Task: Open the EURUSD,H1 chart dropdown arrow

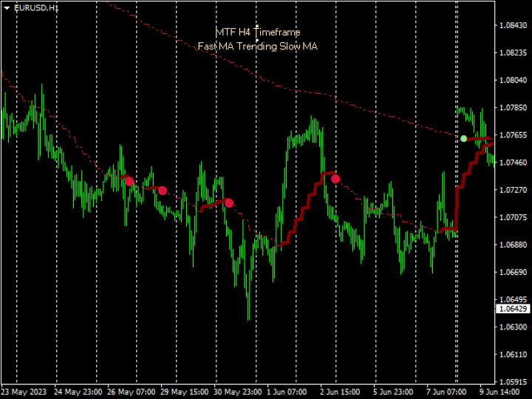Action: click(x=7, y=8)
